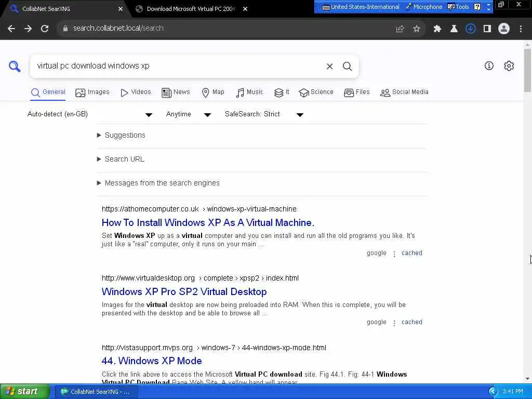Viewport: 532px width, 399px height.
Task: Open the downloads indicator icon
Action: [471, 29]
